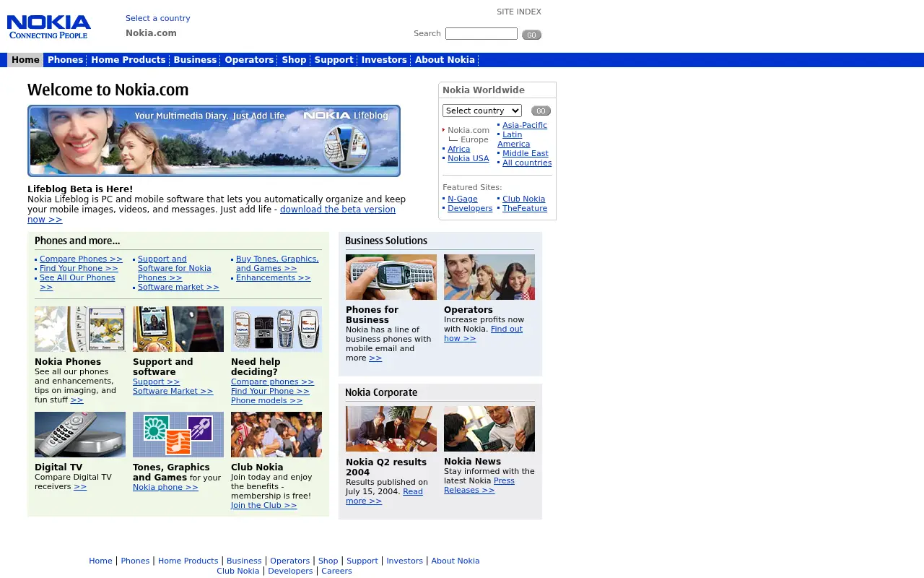Click 'Read more >>' under Q2 results
Screen dimensions: 924x578
pos(384,496)
